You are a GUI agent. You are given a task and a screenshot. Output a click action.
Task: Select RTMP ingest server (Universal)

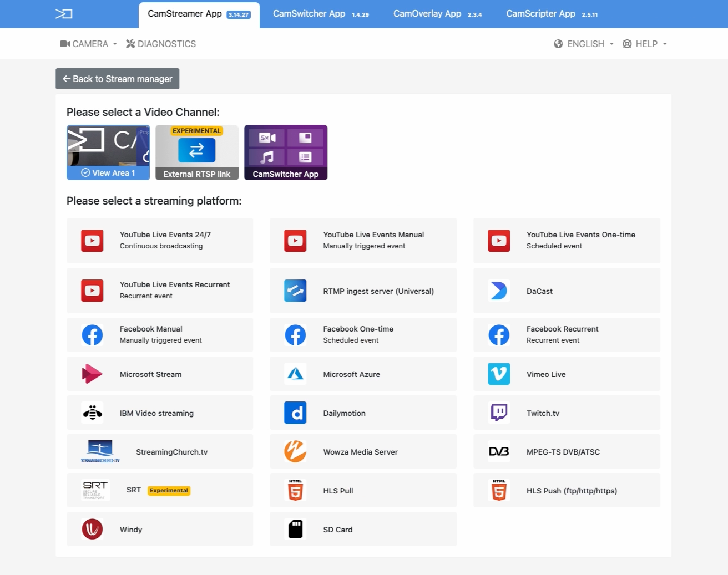pyautogui.click(x=363, y=291)
